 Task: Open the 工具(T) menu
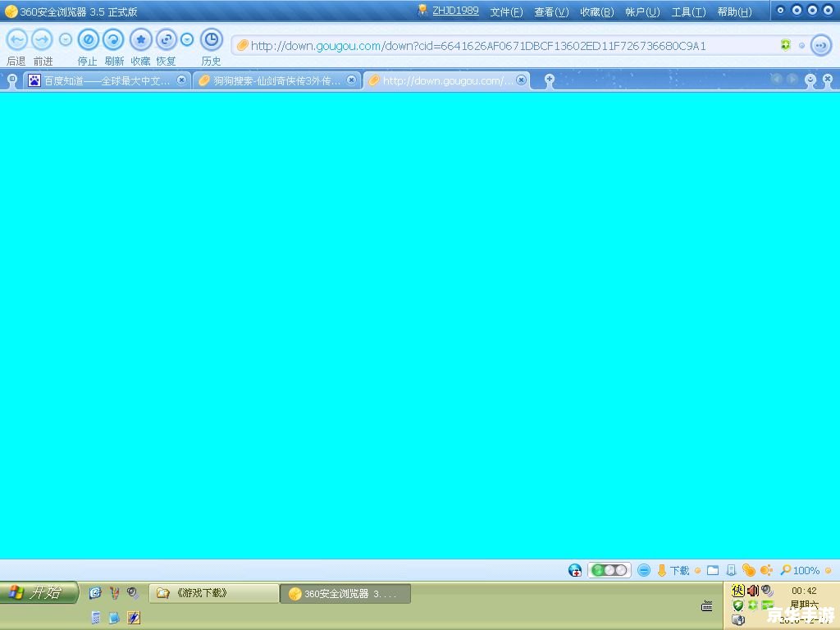pyautogui.click(x=688, y=11)
